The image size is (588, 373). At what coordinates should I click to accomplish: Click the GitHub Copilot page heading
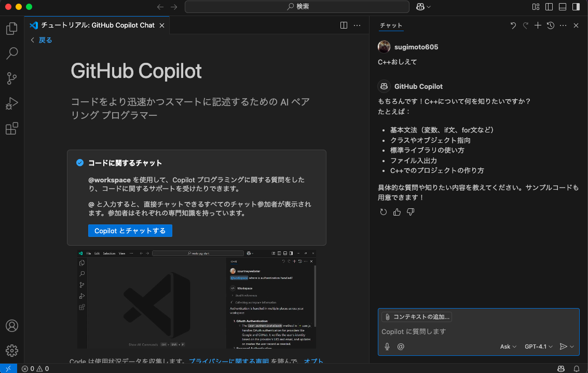point(136,71)
